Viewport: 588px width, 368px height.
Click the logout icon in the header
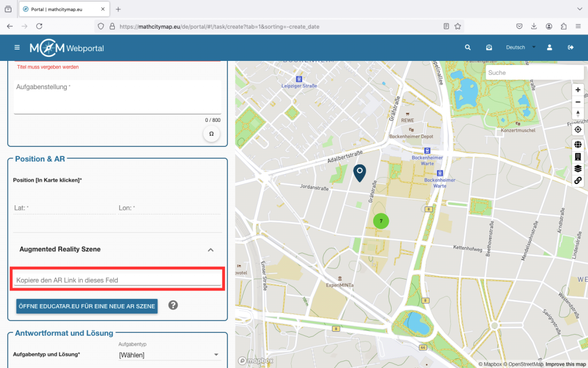click(x=570, y=48)
